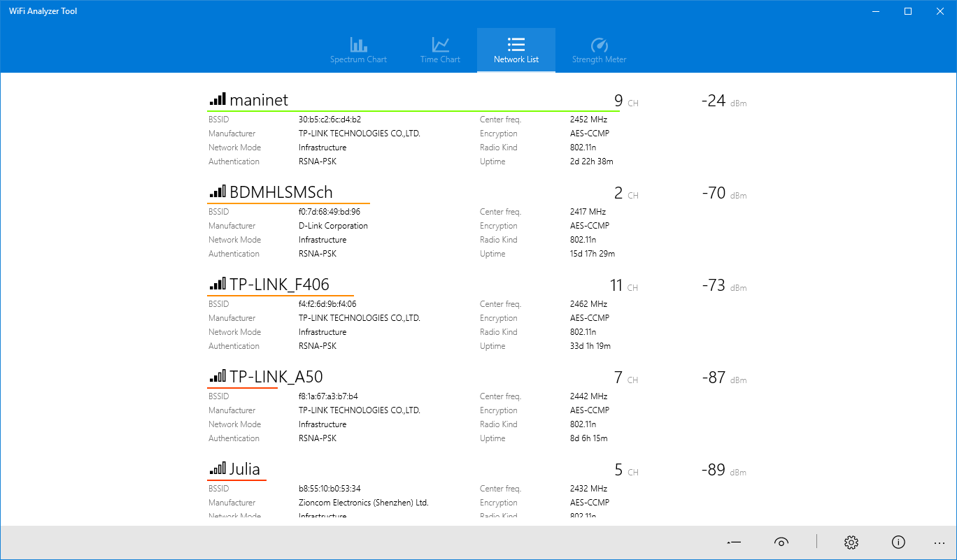Screen dimensions: 957x560
Task: Click the connect icon at bottom left toolbar
Action: click(x=733, y=542)
